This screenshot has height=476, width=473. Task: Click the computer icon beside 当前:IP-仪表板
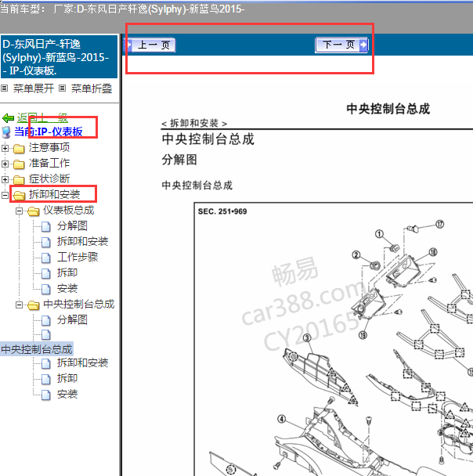(6, 132)
